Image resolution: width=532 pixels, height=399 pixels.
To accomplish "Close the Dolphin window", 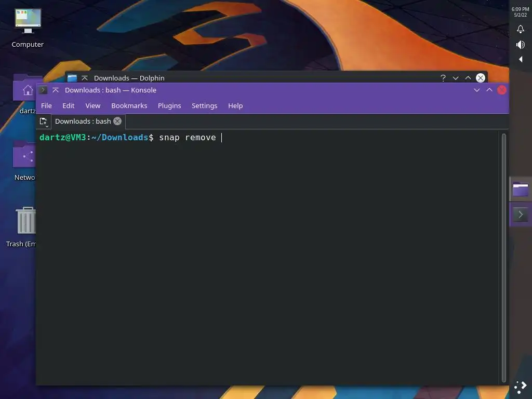I will (x=481, y=78).
